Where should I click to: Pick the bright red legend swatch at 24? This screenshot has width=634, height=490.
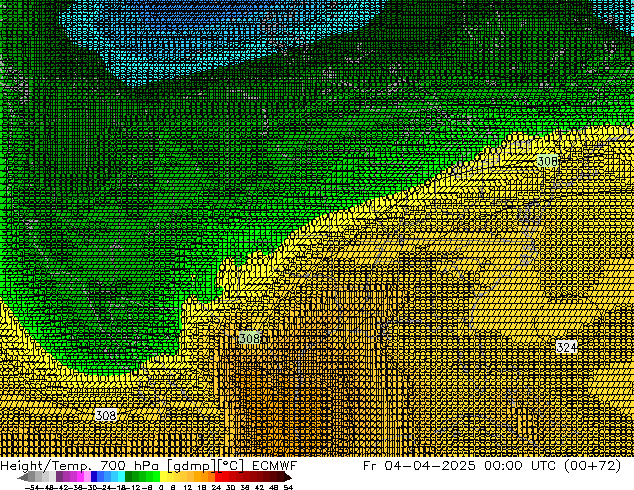coord(218,477)
